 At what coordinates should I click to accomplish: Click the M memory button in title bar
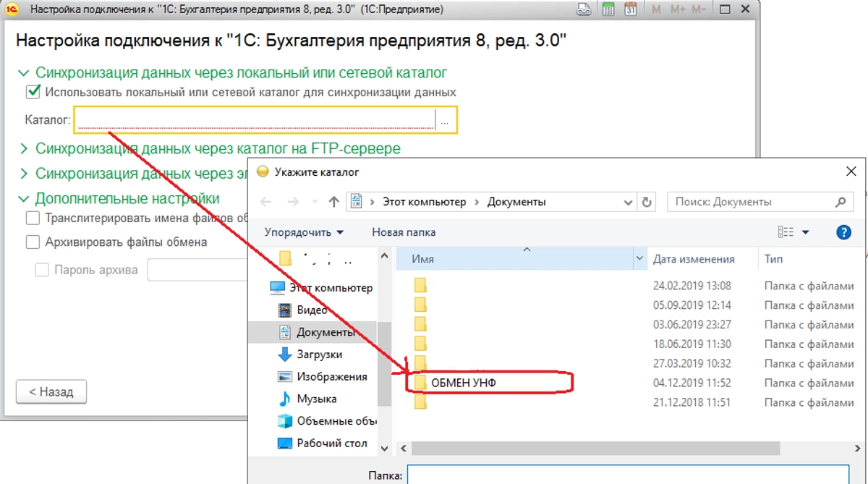(657, 9)
